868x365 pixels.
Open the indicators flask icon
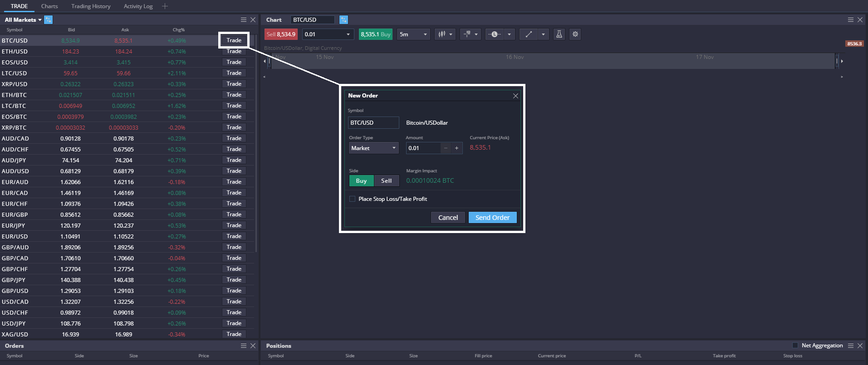point(559,34)
